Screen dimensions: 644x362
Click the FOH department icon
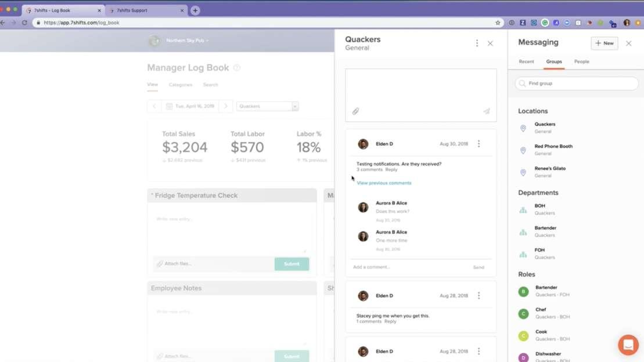[x=523, y=254]
